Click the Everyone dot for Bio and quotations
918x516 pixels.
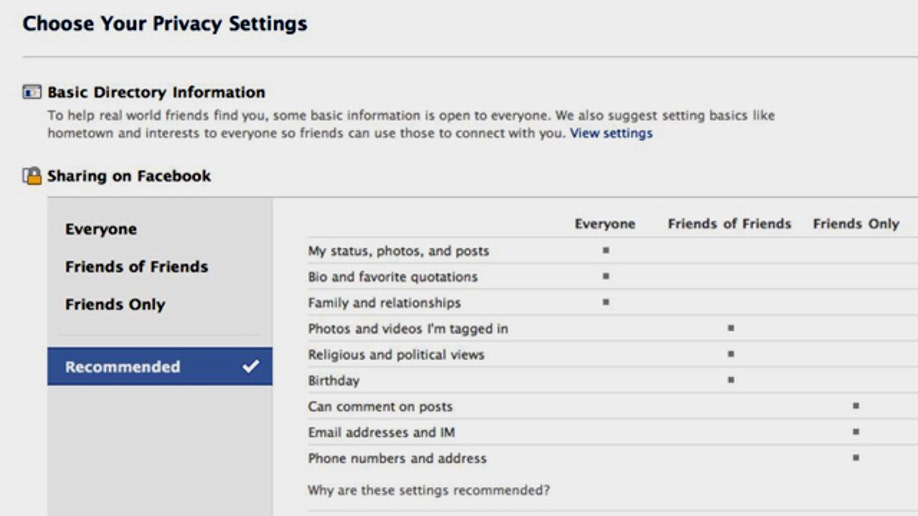tap(606, 277)
